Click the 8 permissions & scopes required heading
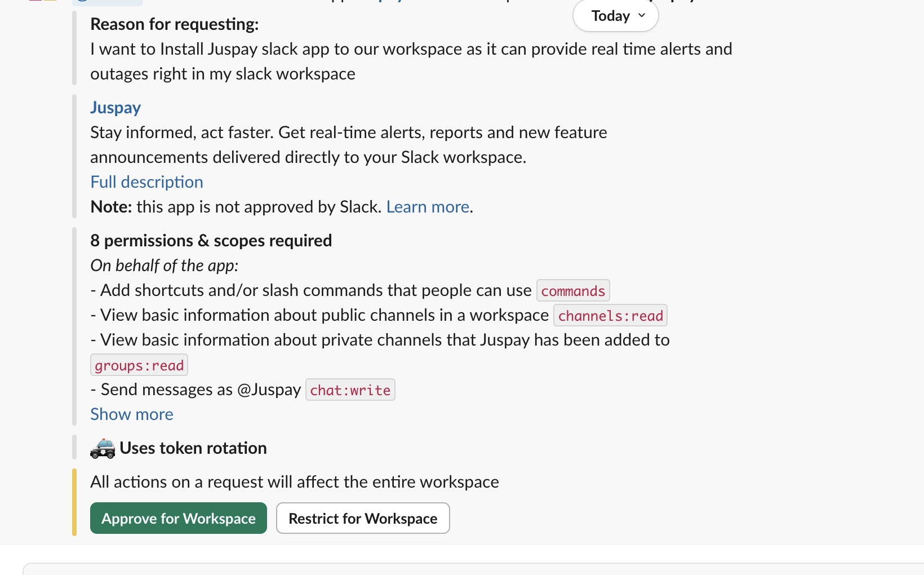This screenshot has width=924, height=575. (211, 241)
